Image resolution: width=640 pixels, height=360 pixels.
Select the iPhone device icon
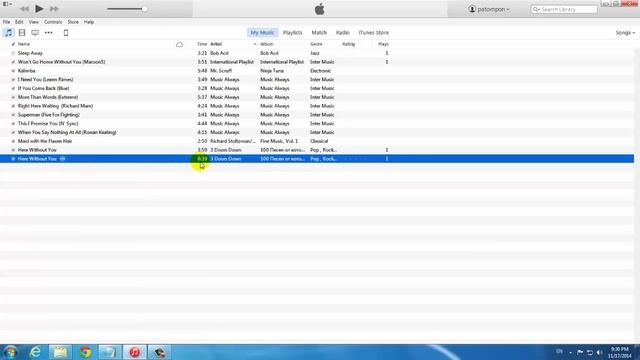66,33
